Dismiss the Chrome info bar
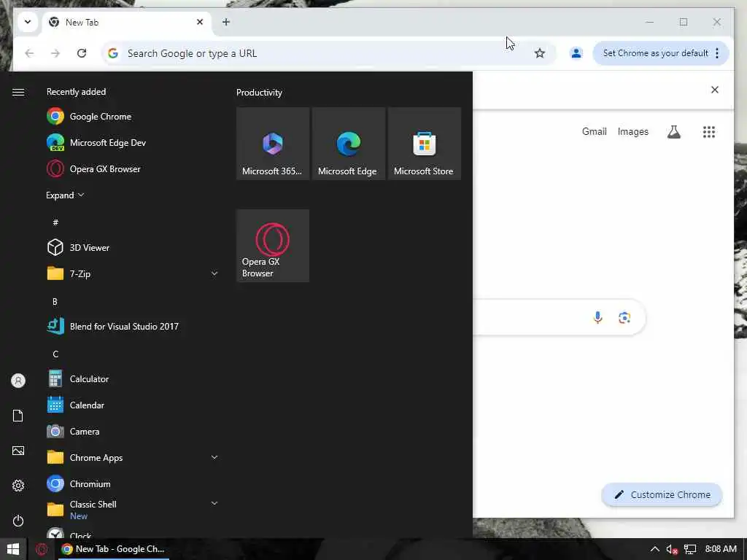 coord(715,90)
